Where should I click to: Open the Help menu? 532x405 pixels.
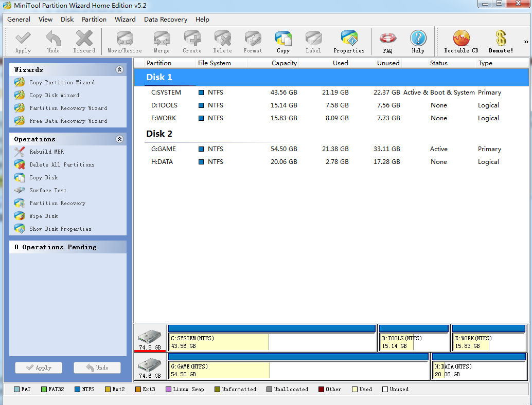202,20
